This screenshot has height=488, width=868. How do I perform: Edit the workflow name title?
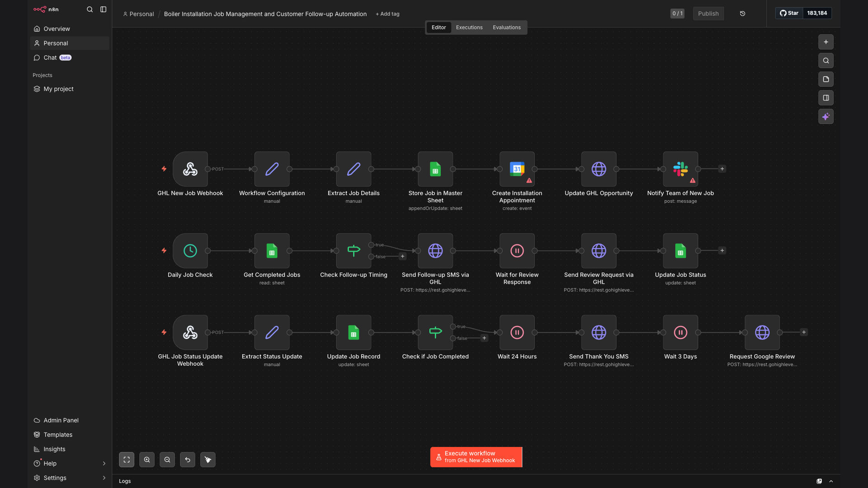point(265,14)
